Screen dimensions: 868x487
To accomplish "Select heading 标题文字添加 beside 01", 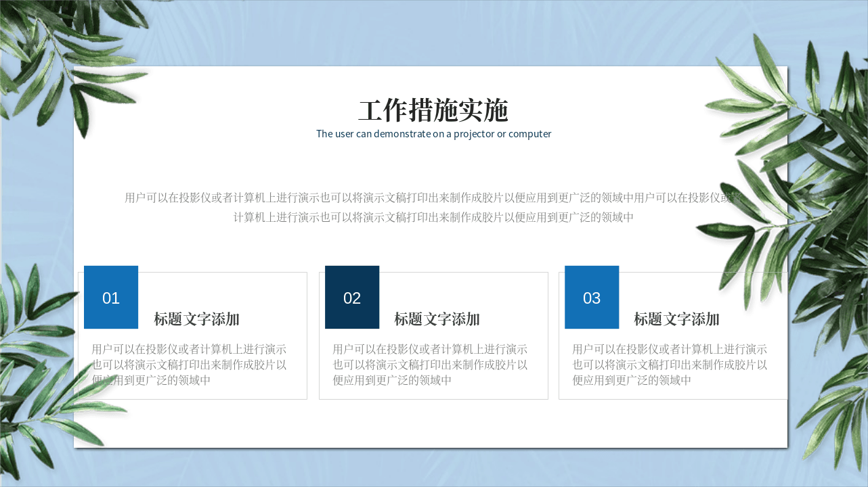I will [x=196, y=319].
